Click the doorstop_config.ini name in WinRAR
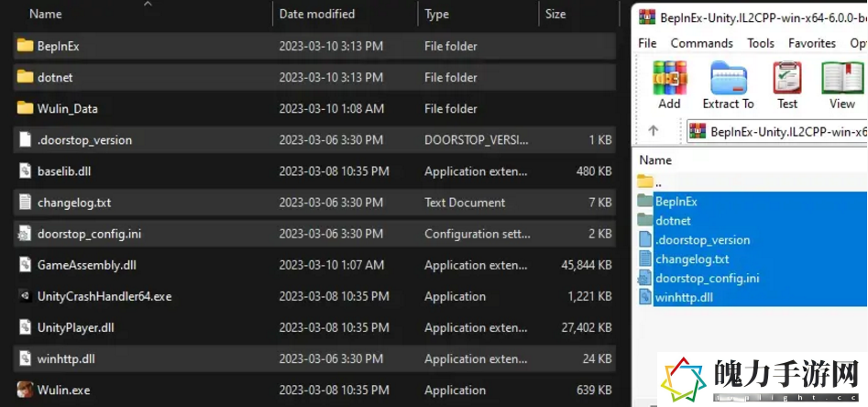The width and height of the screenshot is (868, 407). click(x=708, y=278)
